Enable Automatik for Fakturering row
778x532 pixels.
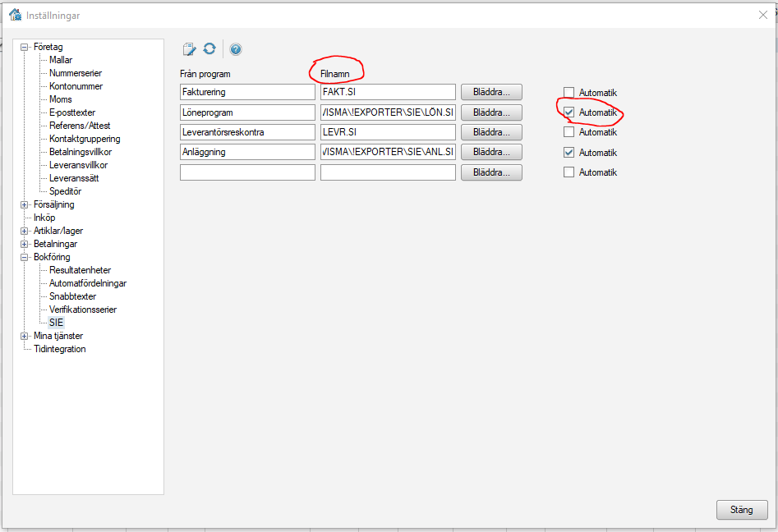pos(569,92)
